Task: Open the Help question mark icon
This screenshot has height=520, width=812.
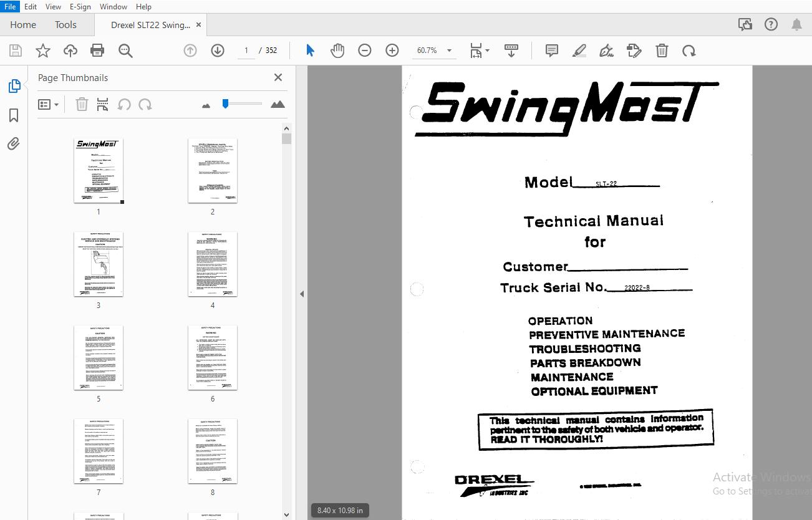Action: pos(771,24)
